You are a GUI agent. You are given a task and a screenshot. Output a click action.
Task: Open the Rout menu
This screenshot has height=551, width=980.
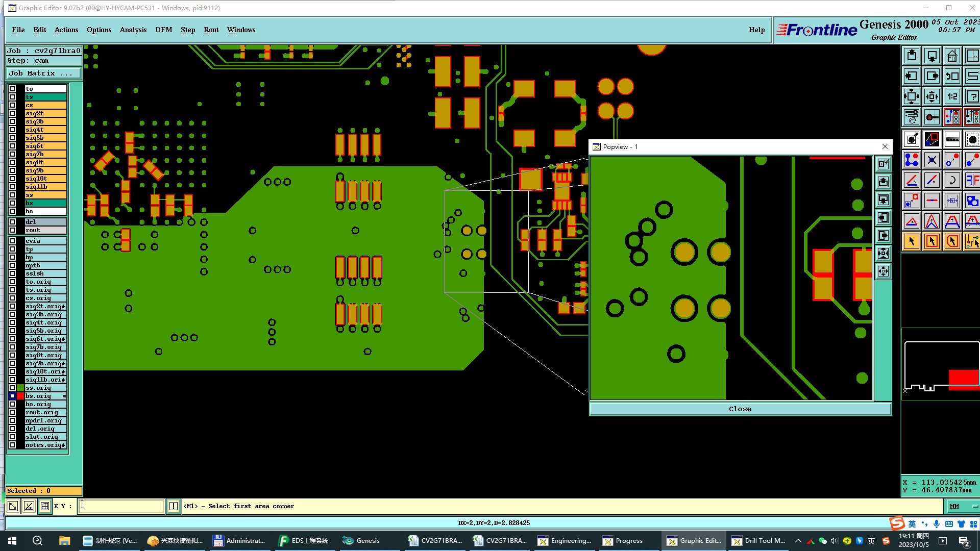[211, 30]
